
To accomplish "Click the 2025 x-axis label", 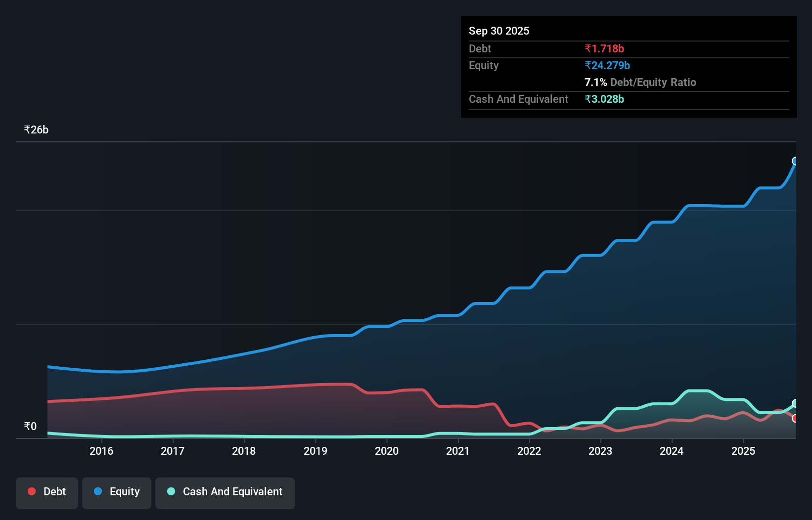I will tap(743, 451).
